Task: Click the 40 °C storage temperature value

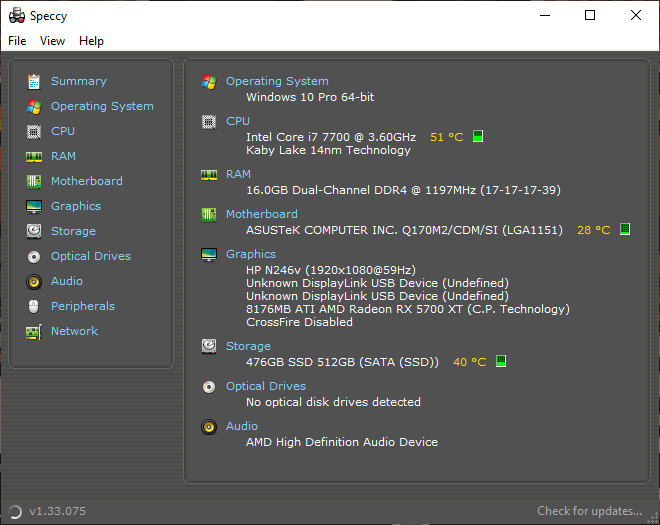Action: tap(469, 362)
